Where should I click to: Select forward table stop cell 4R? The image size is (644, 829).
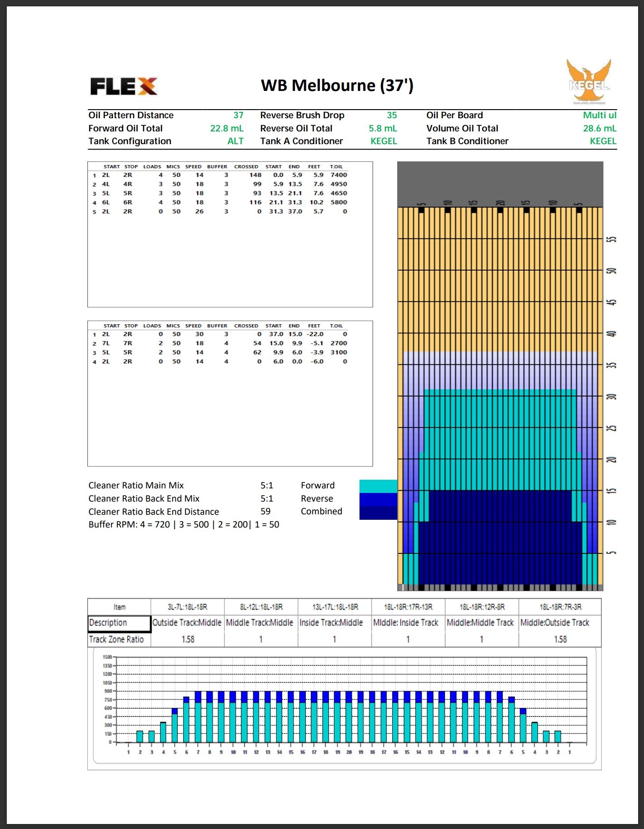click(128, 184)
